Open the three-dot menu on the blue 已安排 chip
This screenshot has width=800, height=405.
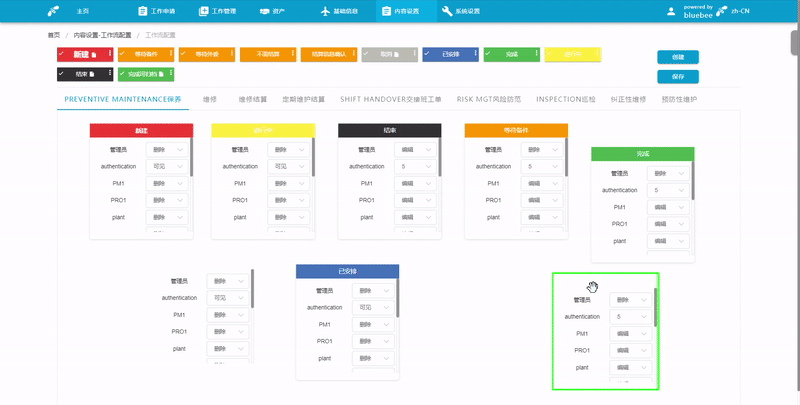point(476,53)
